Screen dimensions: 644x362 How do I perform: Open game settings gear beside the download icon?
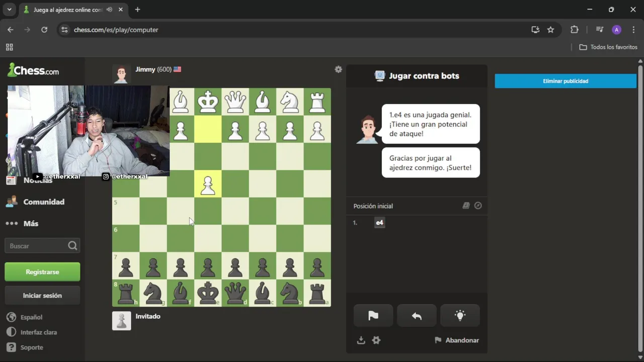point(376,340)
